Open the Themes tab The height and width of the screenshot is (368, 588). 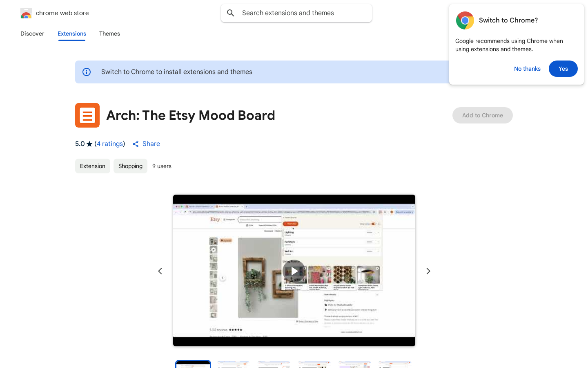click(x=109, y=34)
